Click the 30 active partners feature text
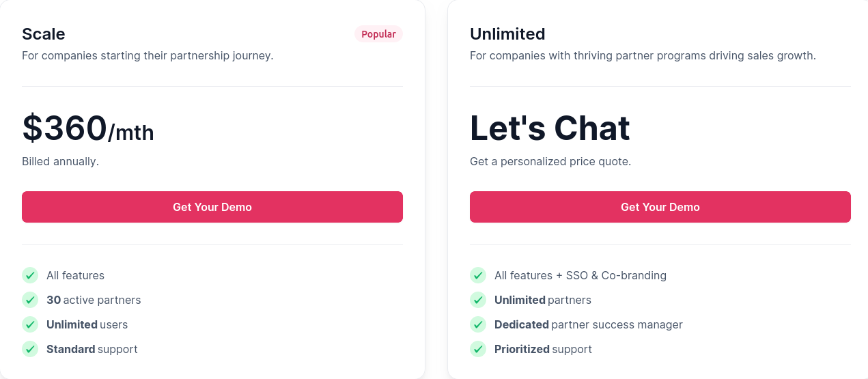868x379 pixels. 94,300
